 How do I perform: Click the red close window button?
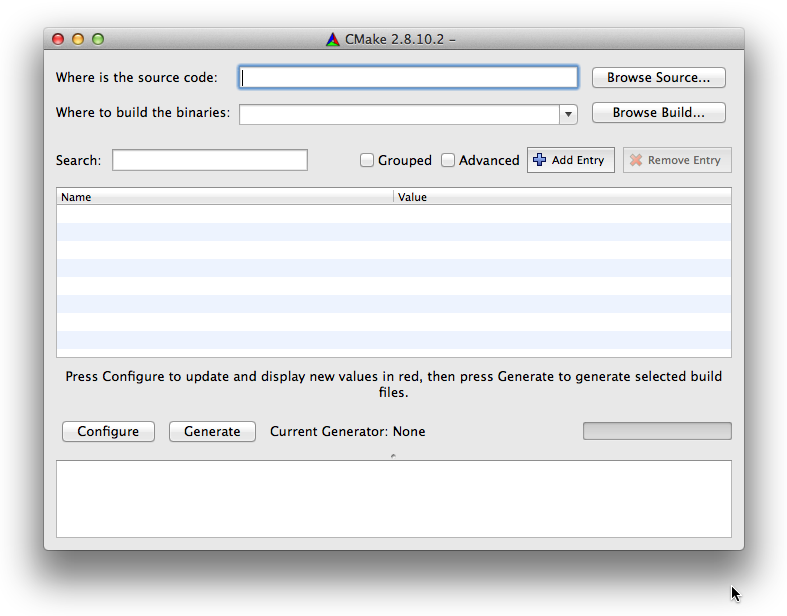coord(58,40)
